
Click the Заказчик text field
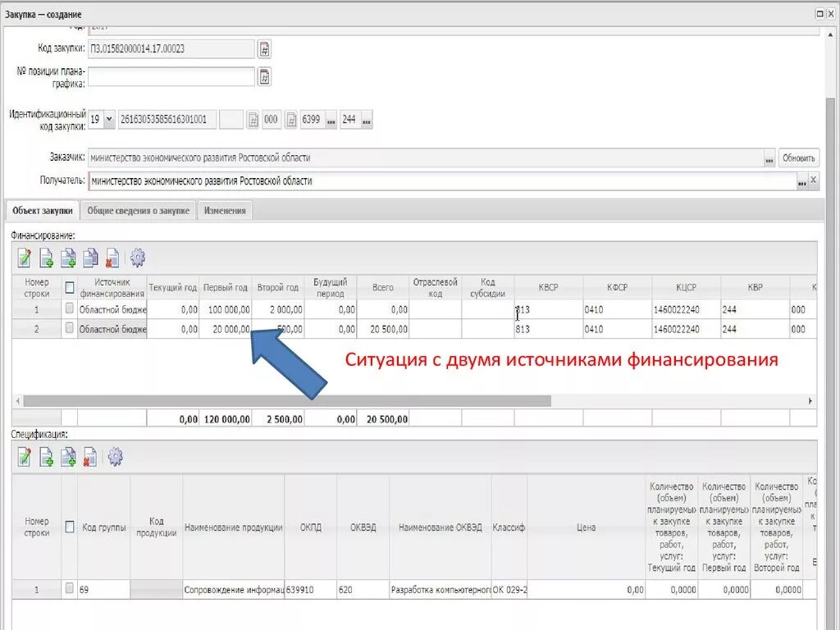426,158
